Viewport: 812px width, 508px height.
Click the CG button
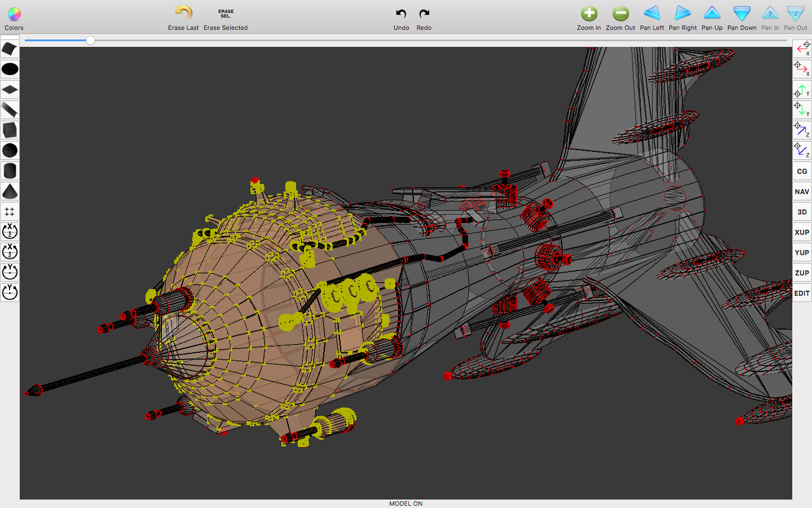coord(802,171)
